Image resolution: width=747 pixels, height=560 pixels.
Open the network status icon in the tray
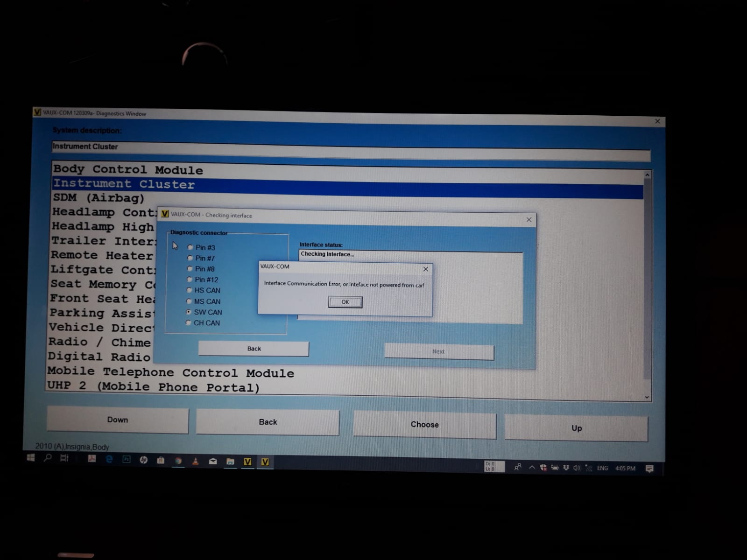[589, 467]
